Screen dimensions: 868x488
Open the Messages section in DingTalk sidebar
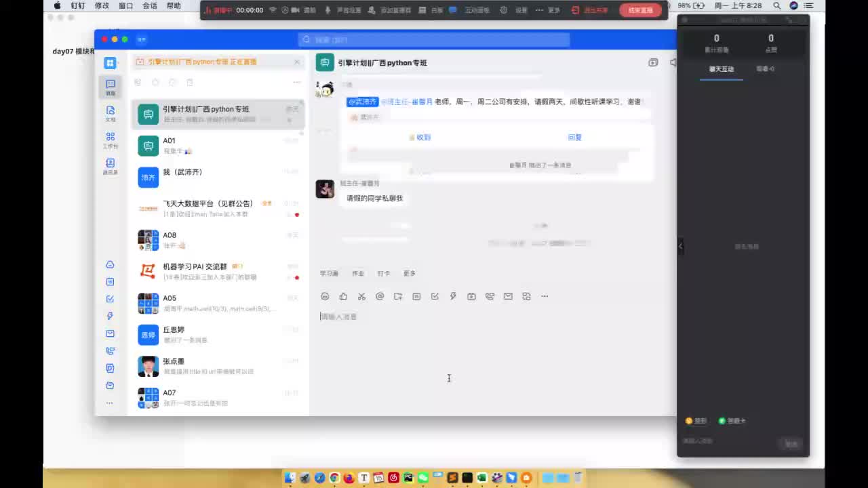[x=111, y=87]
